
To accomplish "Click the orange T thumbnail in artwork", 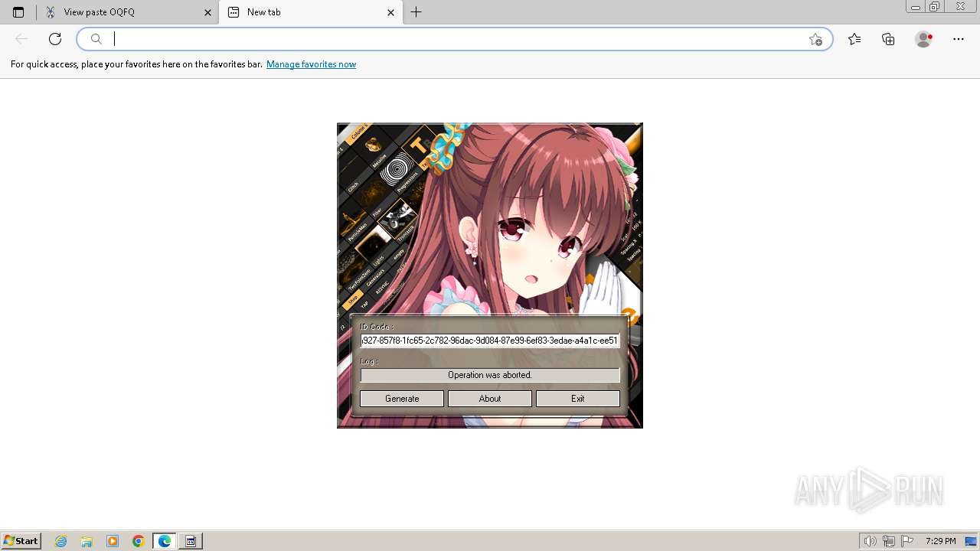I will 418,145.
